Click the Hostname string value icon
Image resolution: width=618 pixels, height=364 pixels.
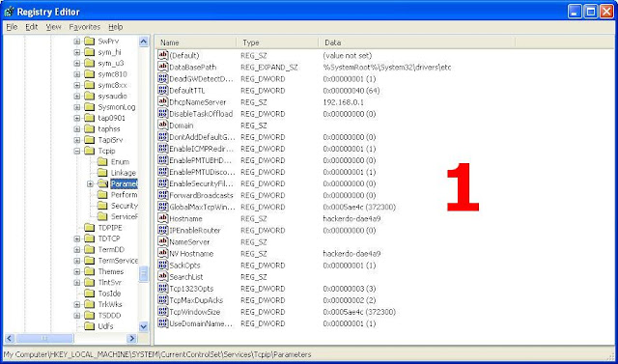(x=163, y=218)
